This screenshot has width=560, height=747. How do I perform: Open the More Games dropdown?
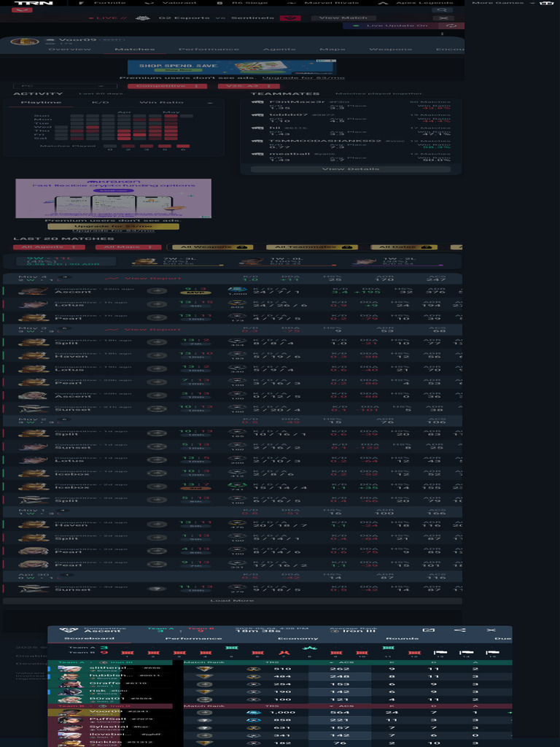(503, 3)
